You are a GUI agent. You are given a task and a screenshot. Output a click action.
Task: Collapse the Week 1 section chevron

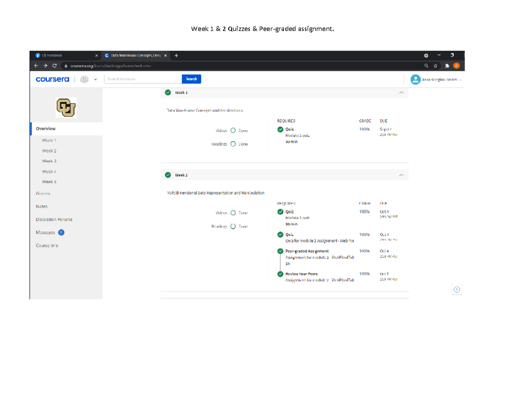pyautogui.click(x=401, y=93)
